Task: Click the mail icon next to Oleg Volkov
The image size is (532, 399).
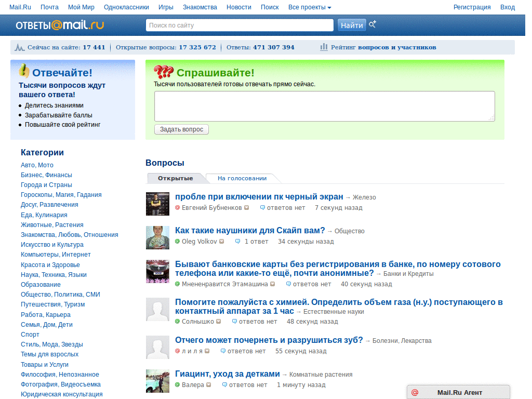Action: [x=221, y=242]
